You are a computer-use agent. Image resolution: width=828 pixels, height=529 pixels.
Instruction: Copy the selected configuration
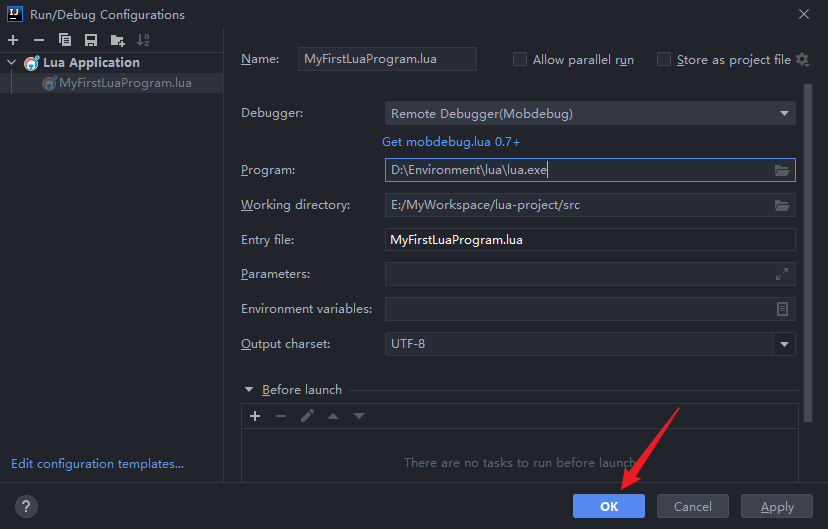[65, 40]
